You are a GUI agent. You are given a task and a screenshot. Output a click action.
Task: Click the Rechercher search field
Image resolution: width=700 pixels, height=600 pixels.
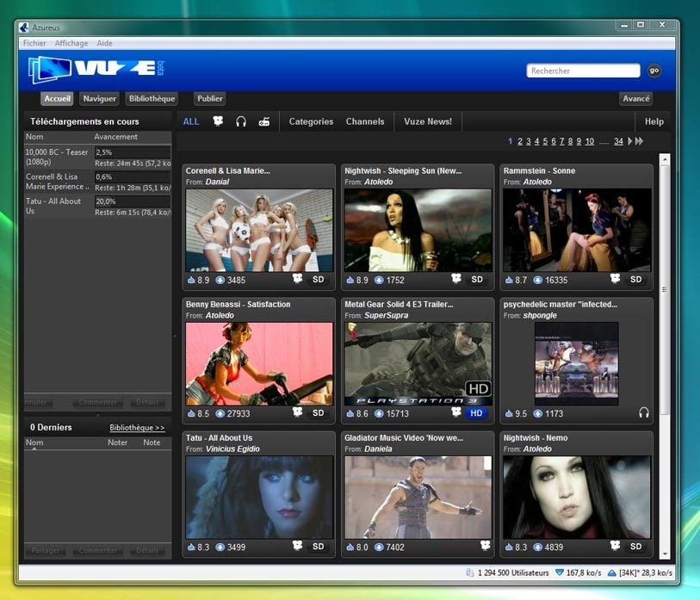click(x=583, y=71)
